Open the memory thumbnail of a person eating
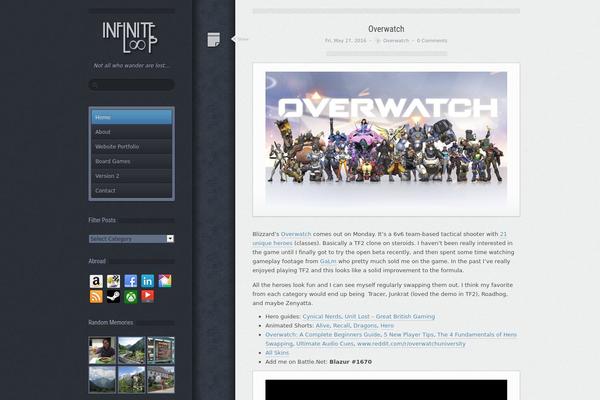The image size is (600, 400). pyautogui.click(x=102, y=350)
